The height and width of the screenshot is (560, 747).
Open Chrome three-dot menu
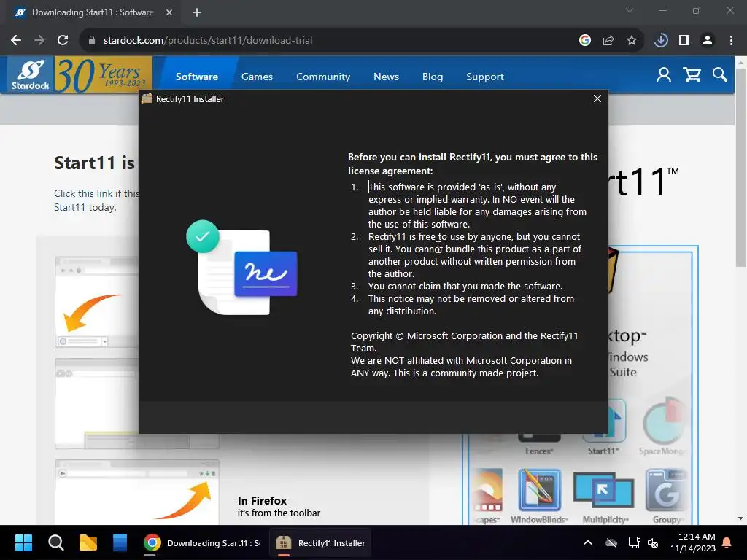[x=731, y=41]
